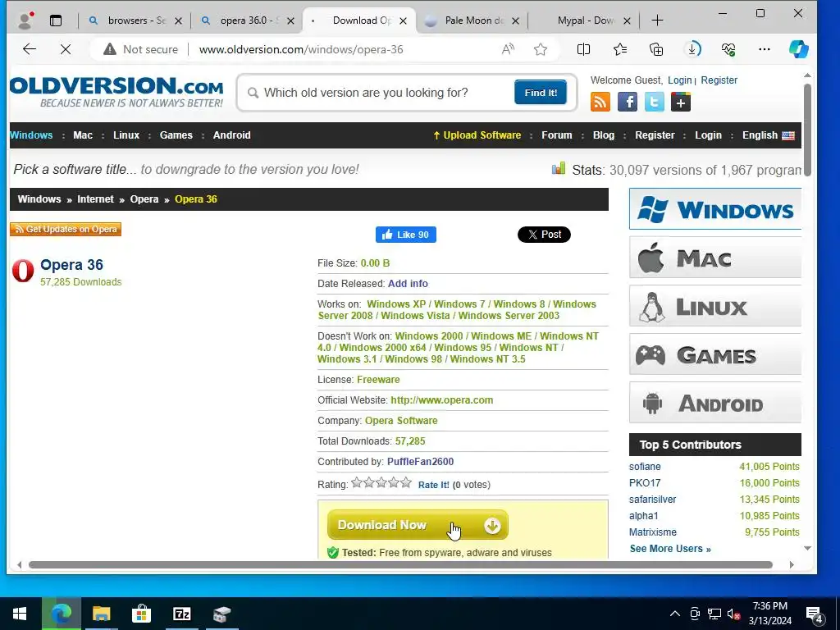This screenshot has width=840, height=630.
Task: Select Games in the site nav bar
Action: pyautogui.click(x=176, y=135)
